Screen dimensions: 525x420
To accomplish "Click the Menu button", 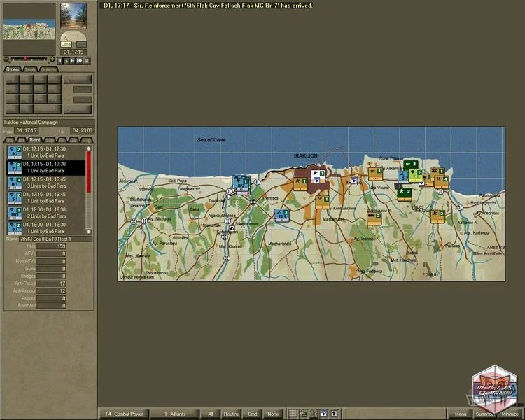I will click(459, 414).
